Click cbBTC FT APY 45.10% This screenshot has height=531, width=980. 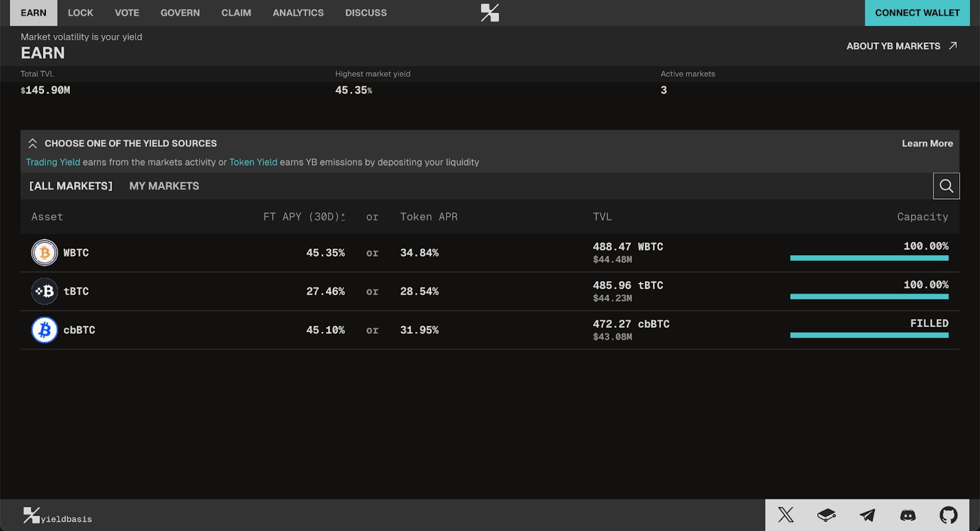tap(325, 330)
